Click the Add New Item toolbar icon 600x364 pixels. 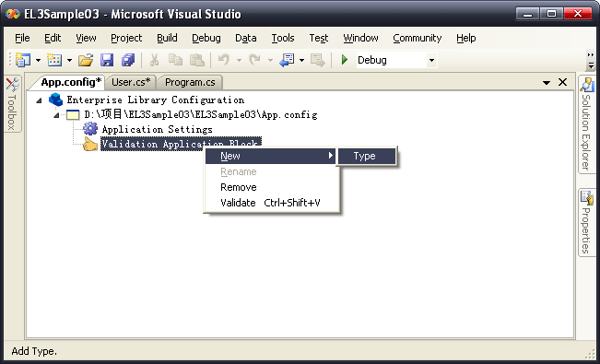tap(54, 60)
